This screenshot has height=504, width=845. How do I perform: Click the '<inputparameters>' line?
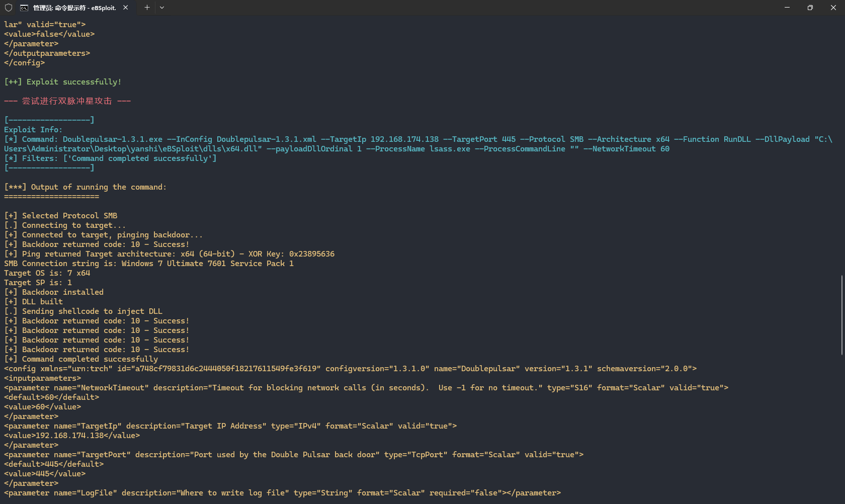pos(43,378)
